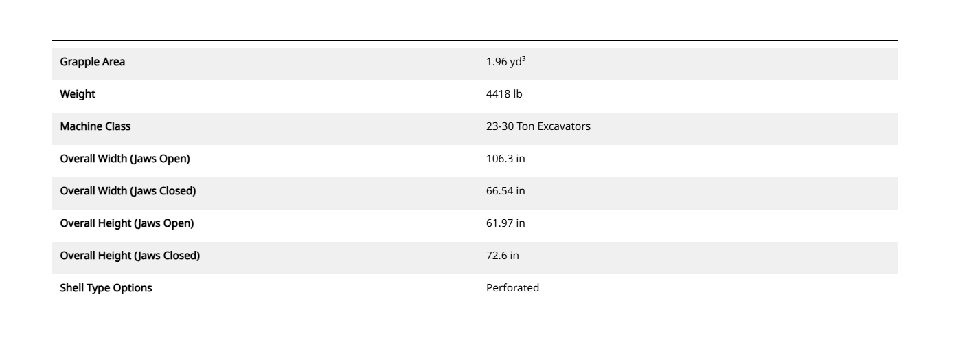The image size is (980, 356).
Task: Click the Overall Width (Jaws Open) label
Action: pyautogui.click(x=125, y=159)
